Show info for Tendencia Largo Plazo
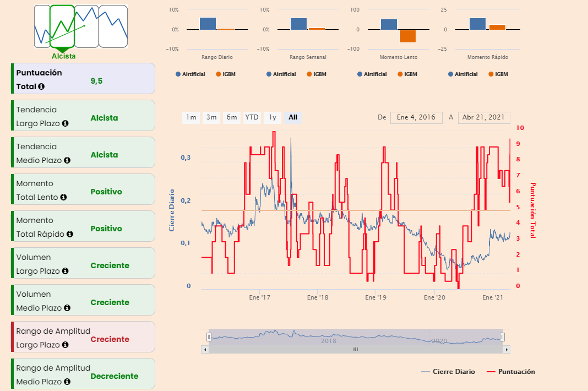588x391 pixels. pyautogui.click(x=66, y=123)
